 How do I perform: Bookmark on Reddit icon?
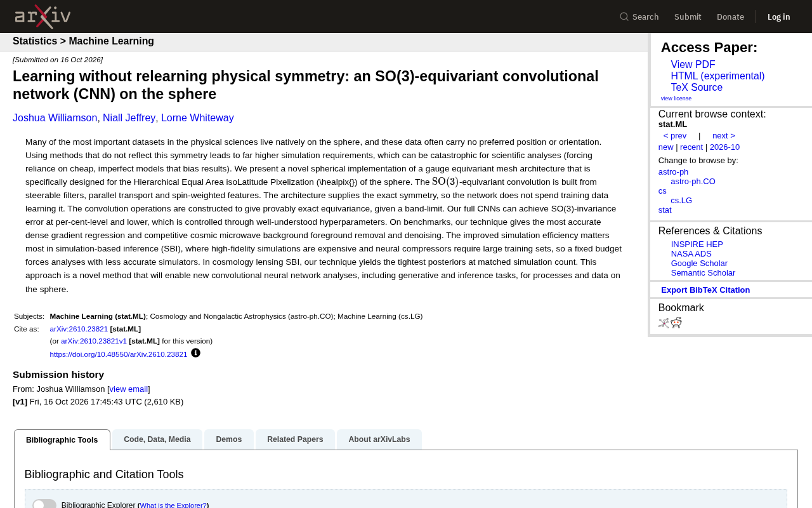tap(676, 323)
